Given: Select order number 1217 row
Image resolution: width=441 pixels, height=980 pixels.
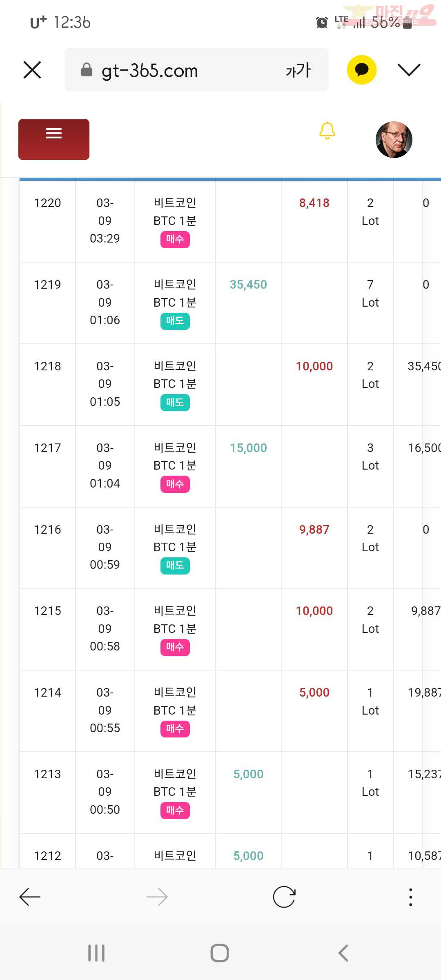Looking at the screenshot, I should [x=230, y=466].
